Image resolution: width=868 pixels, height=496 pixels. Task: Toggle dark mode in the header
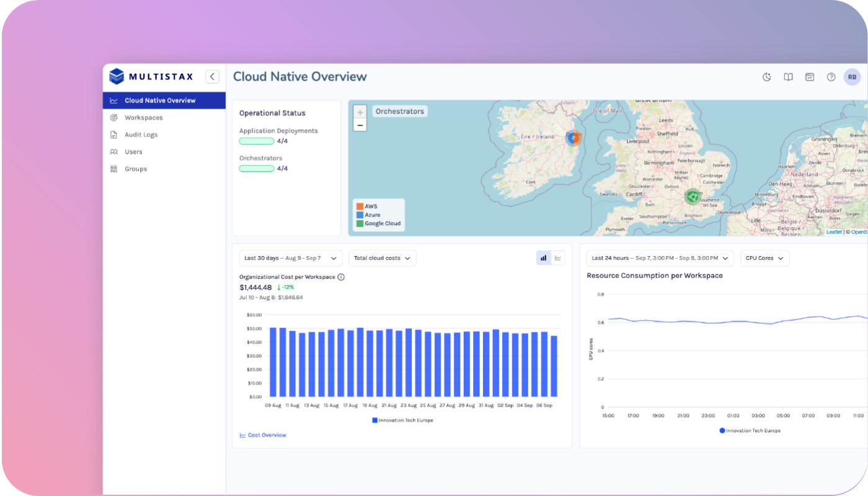(x=766, y=77)
